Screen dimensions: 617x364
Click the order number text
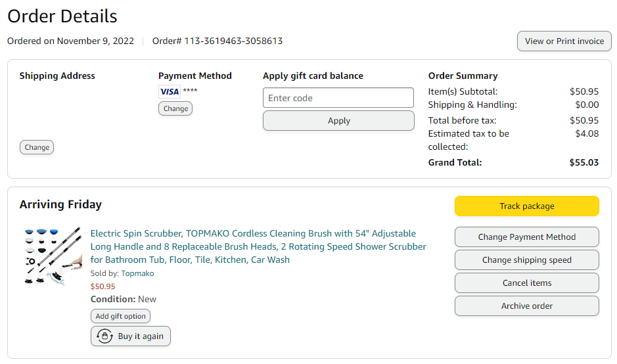(x=217, y=41)
